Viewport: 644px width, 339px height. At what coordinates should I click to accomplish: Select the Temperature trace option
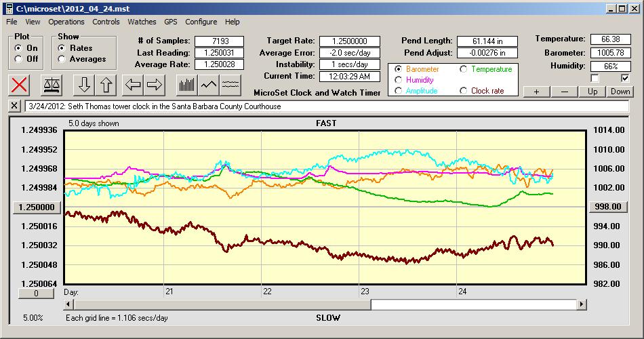click(463, 69)
